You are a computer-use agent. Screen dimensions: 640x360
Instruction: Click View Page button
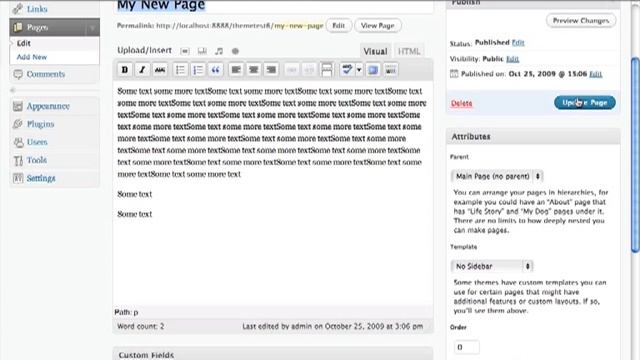(x=378, y=25)
